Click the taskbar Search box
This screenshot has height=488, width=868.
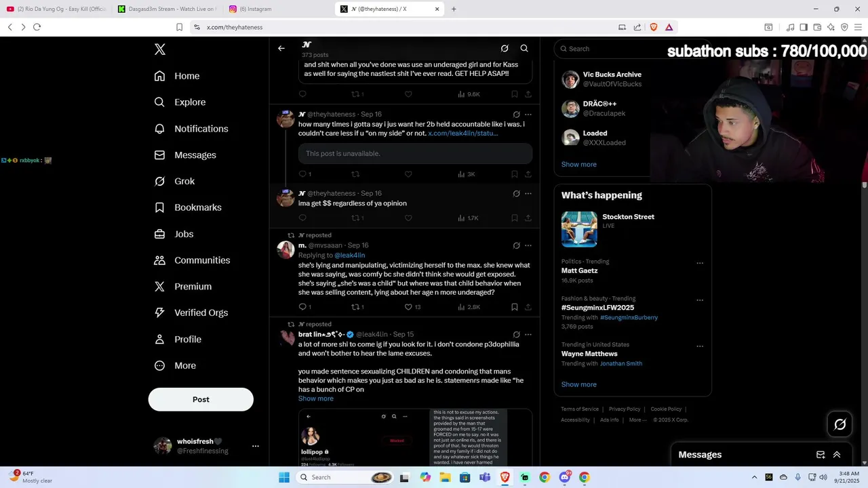click(345, 477)
